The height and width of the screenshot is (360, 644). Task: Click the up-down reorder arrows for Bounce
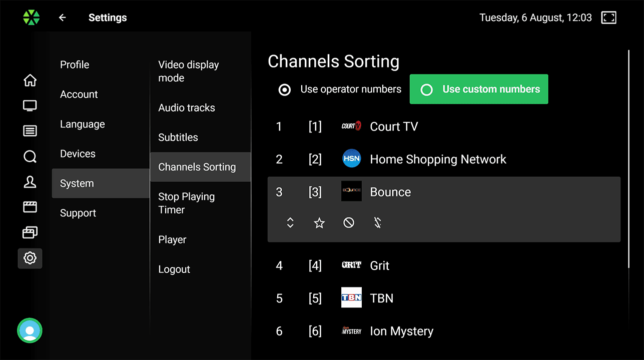[x=290, y=223]
